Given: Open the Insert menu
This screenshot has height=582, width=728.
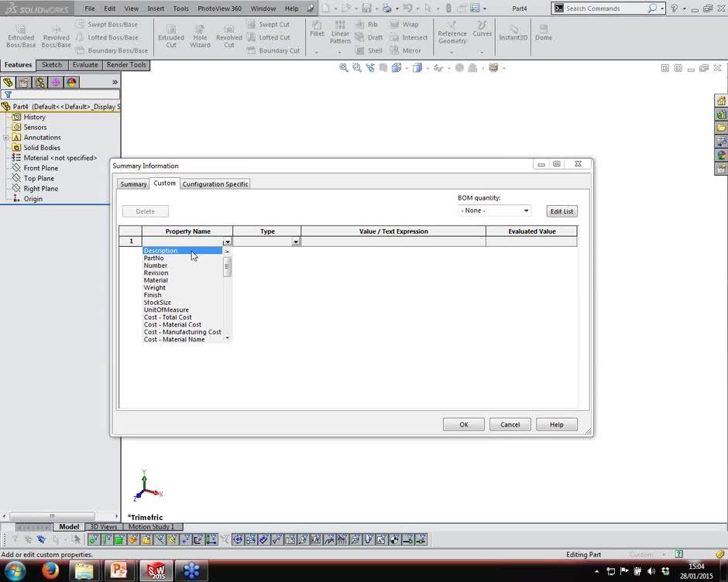Looking at the screenshot, I should (x=156, y=9).
